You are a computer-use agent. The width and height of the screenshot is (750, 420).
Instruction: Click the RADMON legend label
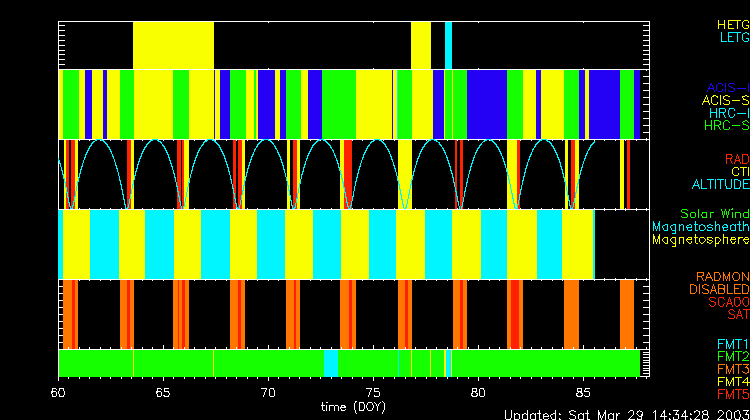pos(723,277)
